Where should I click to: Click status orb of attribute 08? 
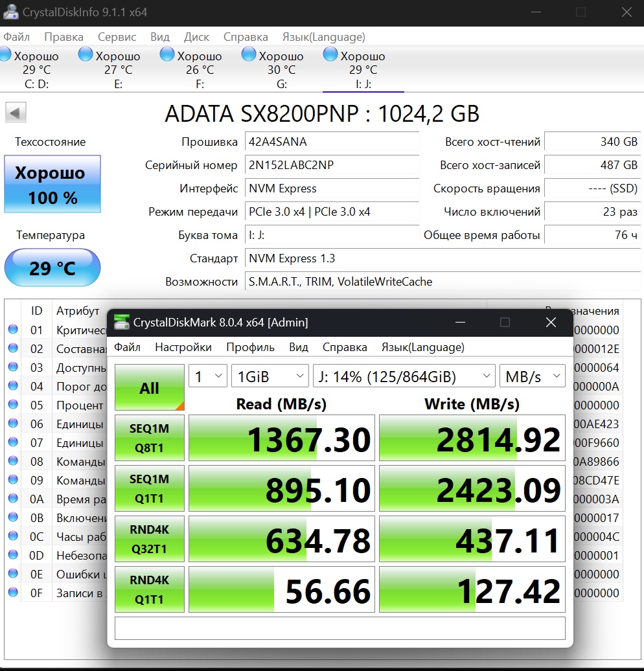tap(13, 461)
